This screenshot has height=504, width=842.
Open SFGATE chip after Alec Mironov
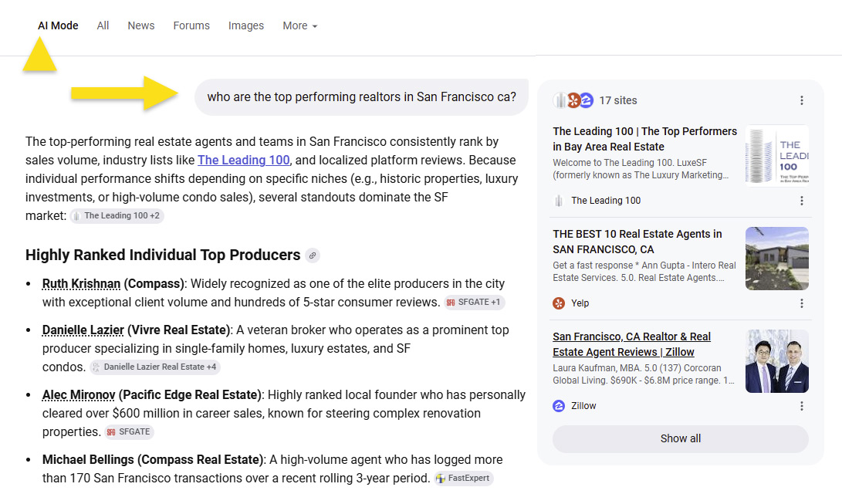129,432
